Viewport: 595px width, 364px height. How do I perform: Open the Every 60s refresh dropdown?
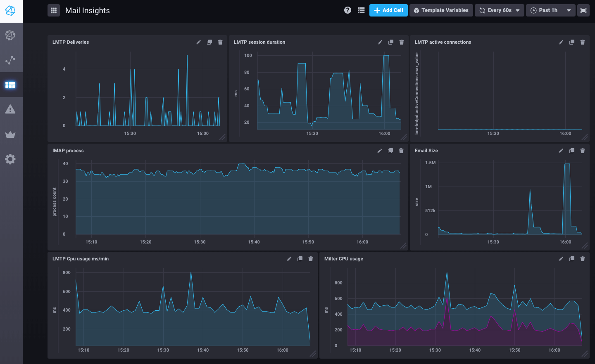click(500, 10)
